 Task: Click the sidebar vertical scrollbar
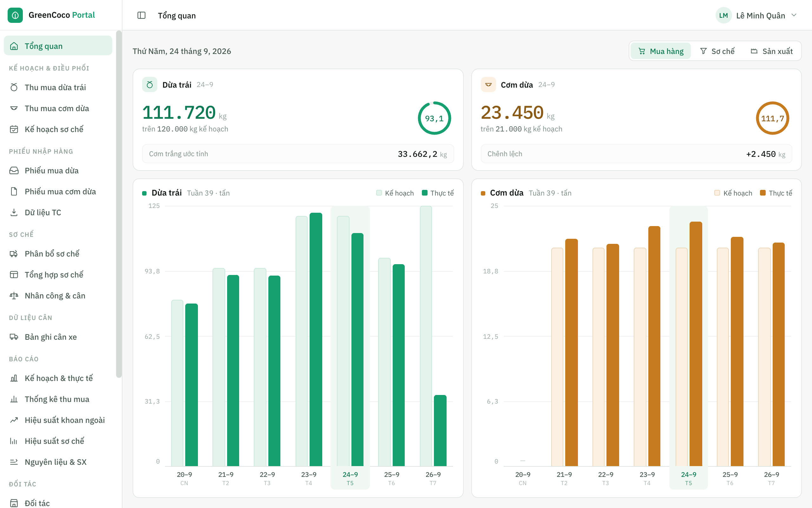point(119,204)
